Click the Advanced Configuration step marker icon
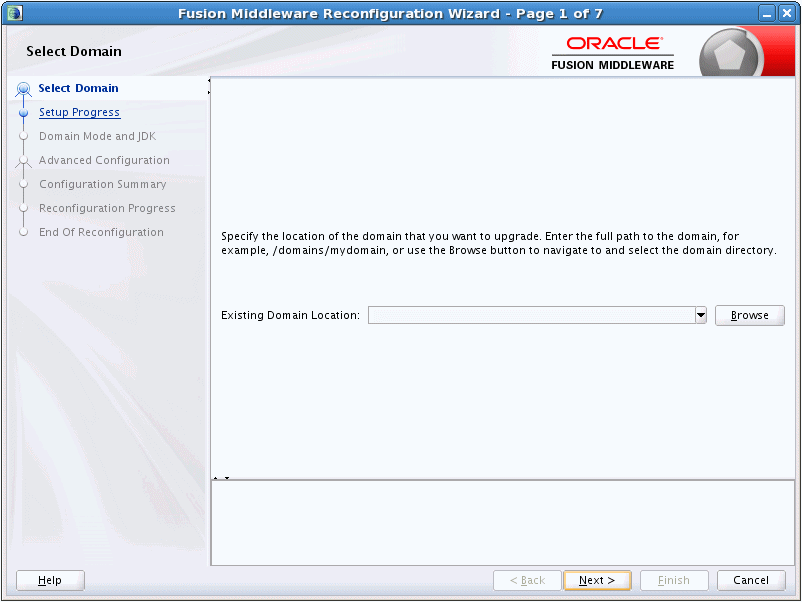This screenshot has width=802, height=602. (x=24, y=161)
